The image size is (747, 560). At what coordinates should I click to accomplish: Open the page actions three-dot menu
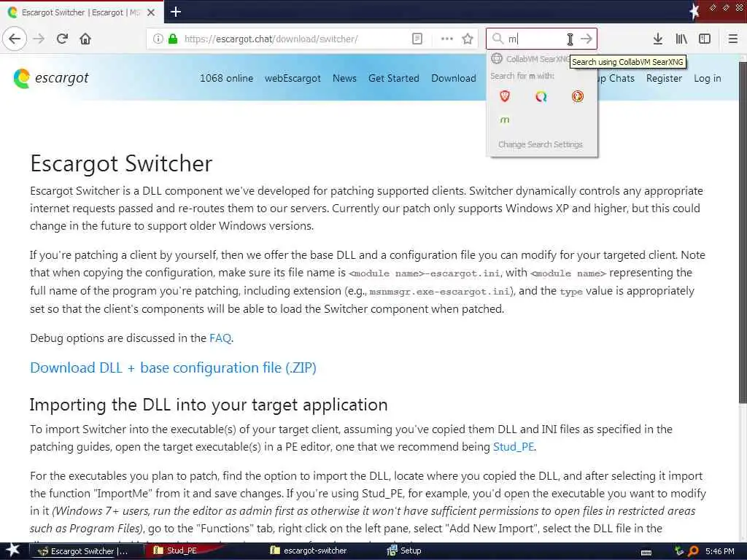click(x=447, y=39)
